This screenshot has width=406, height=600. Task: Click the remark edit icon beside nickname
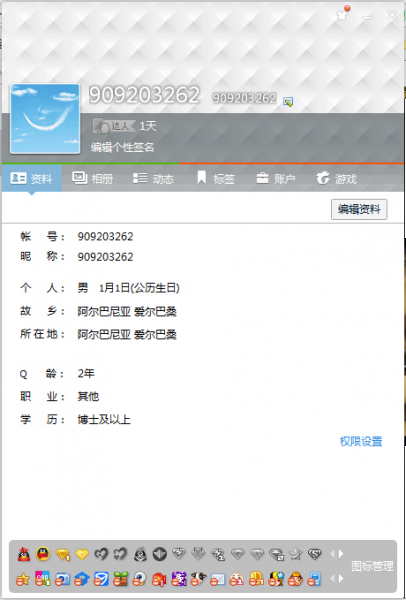288,101
